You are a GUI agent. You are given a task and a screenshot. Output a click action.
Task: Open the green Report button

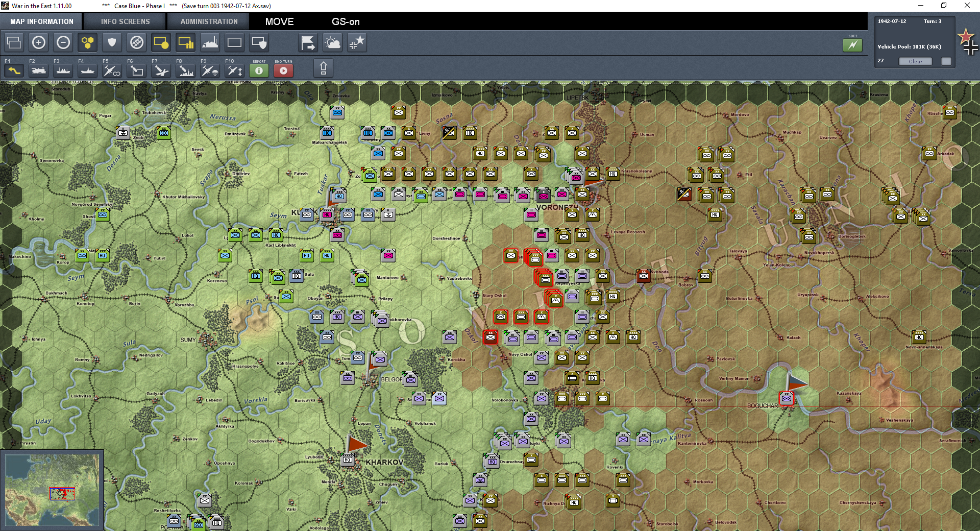click(x=259, y=70)
